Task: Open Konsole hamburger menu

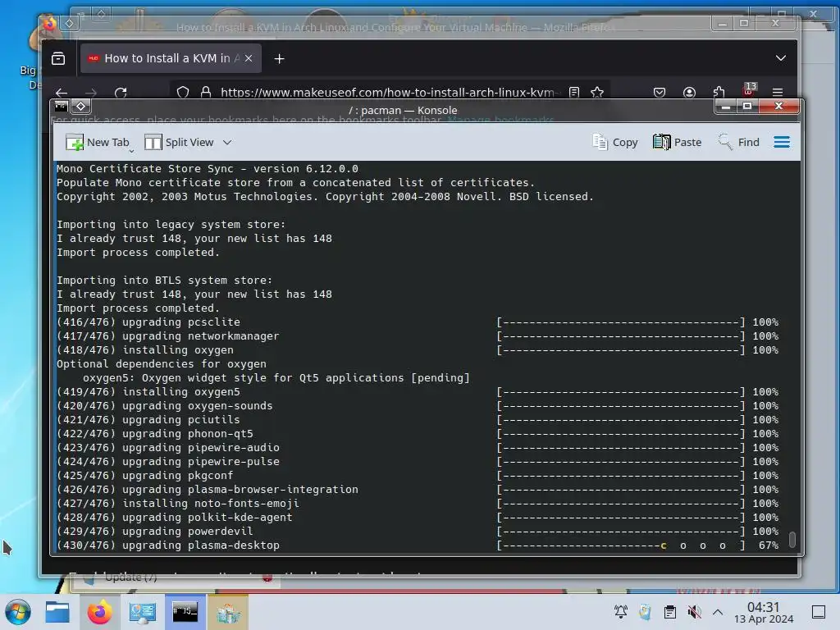Action: (x=782, y=142)
